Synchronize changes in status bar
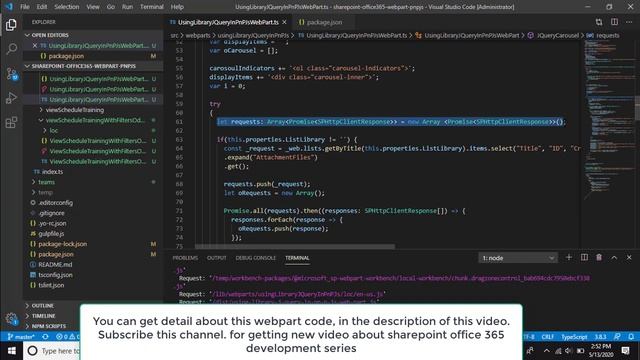 tap(45, 337)
